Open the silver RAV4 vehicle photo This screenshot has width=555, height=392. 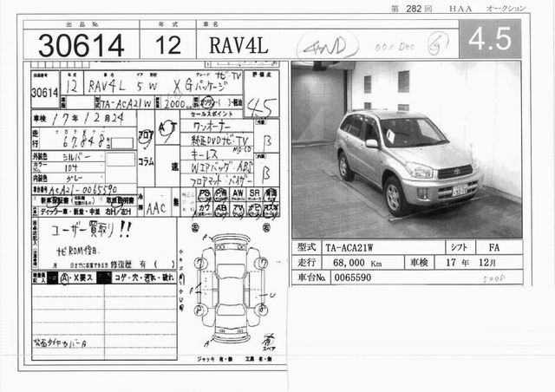(x=407, y=150)
